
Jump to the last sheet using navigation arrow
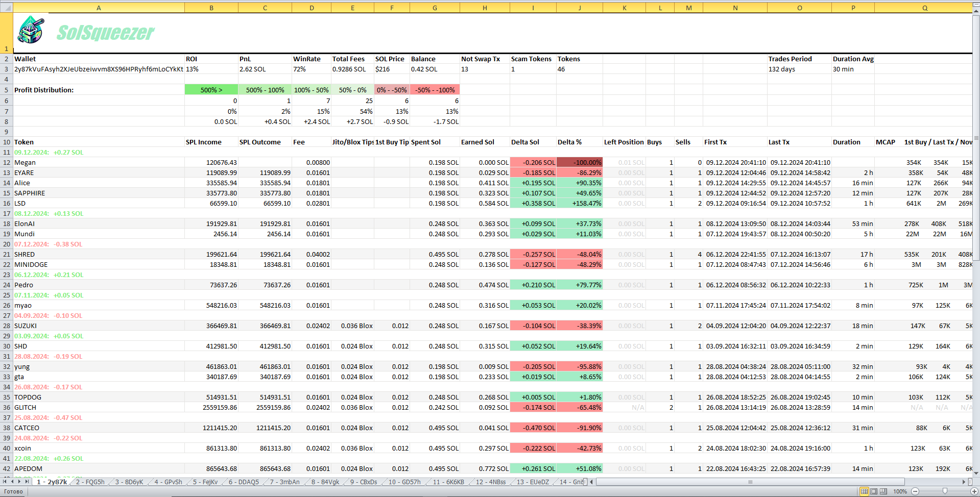(27, 482)
